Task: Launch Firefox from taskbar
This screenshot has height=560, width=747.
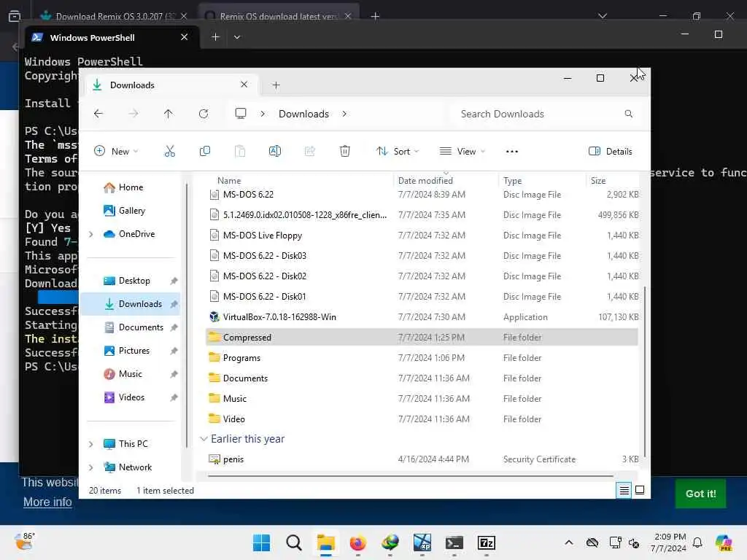Action: tap(357, 542)
